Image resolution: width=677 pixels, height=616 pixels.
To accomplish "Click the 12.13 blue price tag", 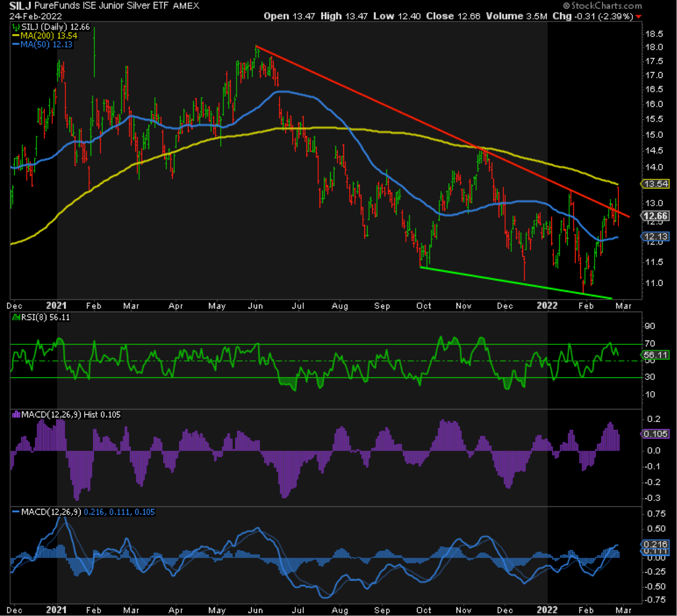I will [655, 236].
